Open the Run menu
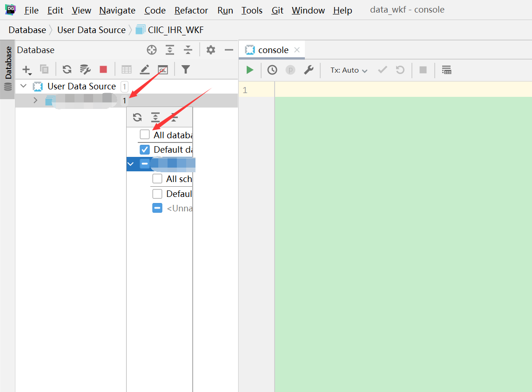This screenshot has height=392, width=532. 225,11
